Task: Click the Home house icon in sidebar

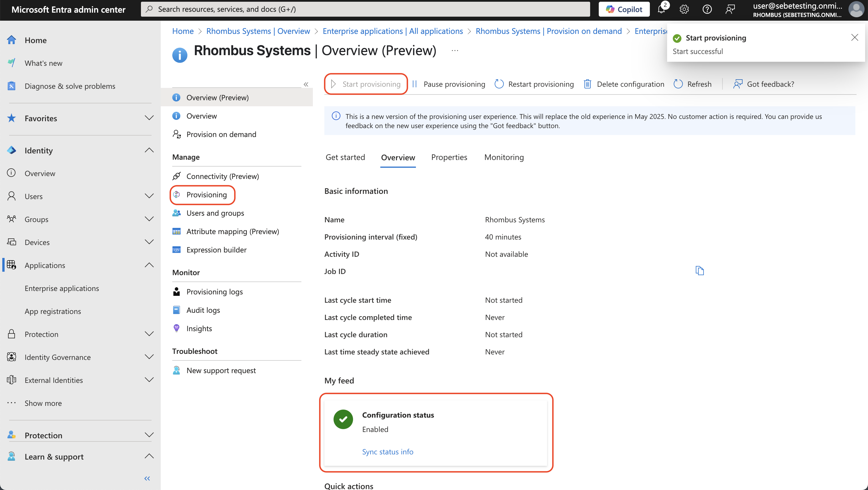Action: tap(11, 40)
